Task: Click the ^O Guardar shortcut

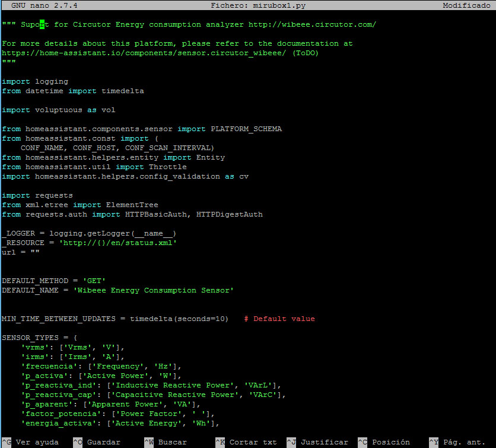Action: click(97, 442)
